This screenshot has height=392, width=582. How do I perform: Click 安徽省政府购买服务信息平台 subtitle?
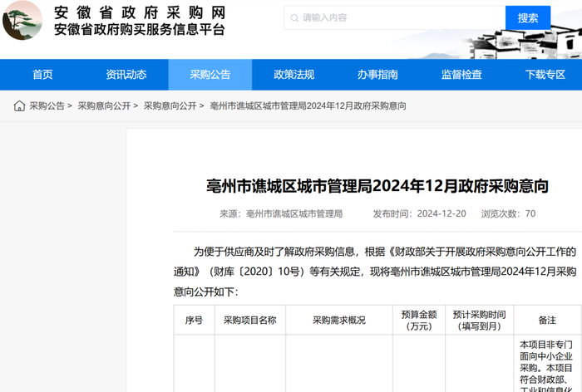click(x=140, y=30)
